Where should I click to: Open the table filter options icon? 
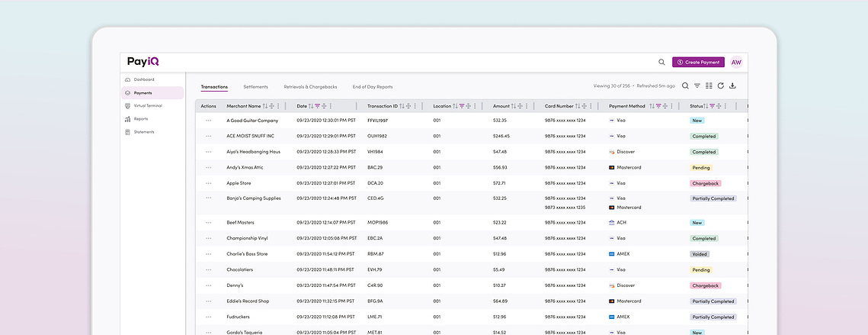click(x=697, y=86)
